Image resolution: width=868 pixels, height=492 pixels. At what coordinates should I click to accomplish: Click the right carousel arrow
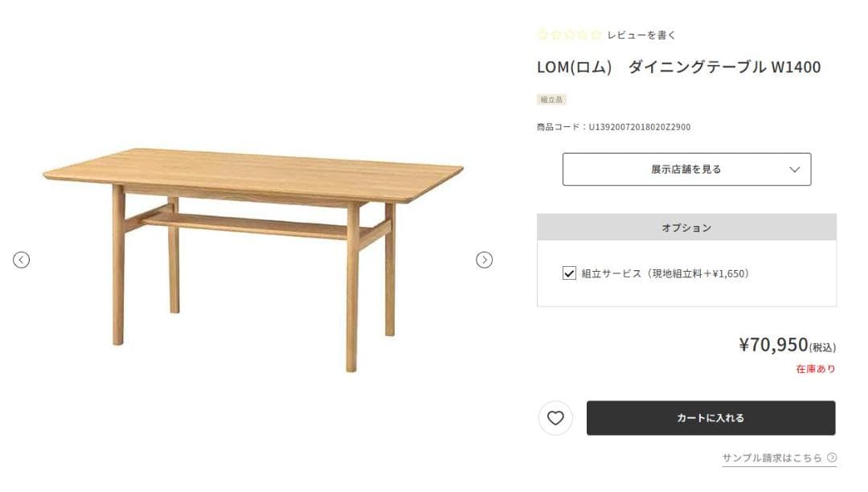[485, 260]
